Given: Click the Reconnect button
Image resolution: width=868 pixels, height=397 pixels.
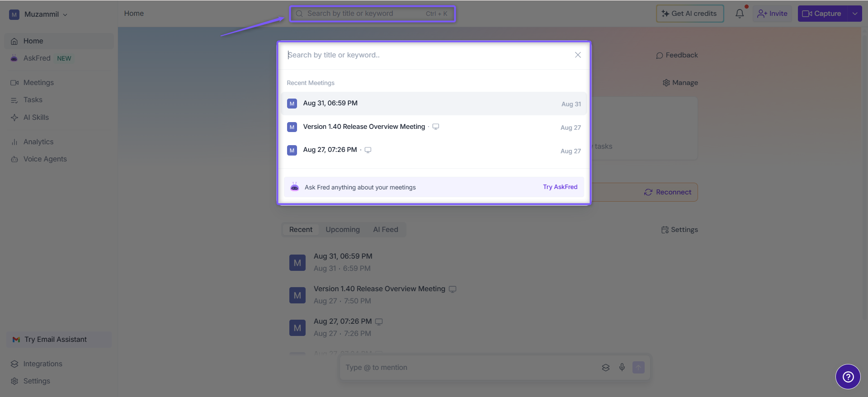Looking at the screenshot, I should point(668,192).
